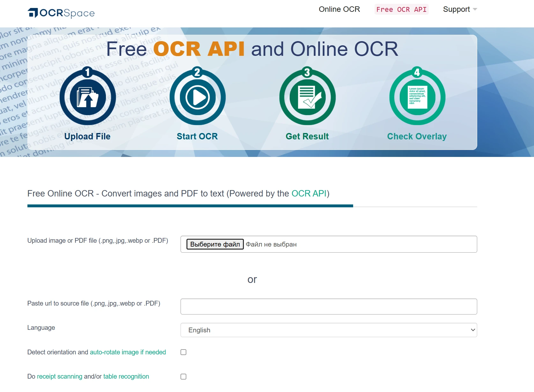Screen dimensions: 534x392
Task: Open the Online OCR menu item
Action: pyautogui.click(x=339, y=9)
